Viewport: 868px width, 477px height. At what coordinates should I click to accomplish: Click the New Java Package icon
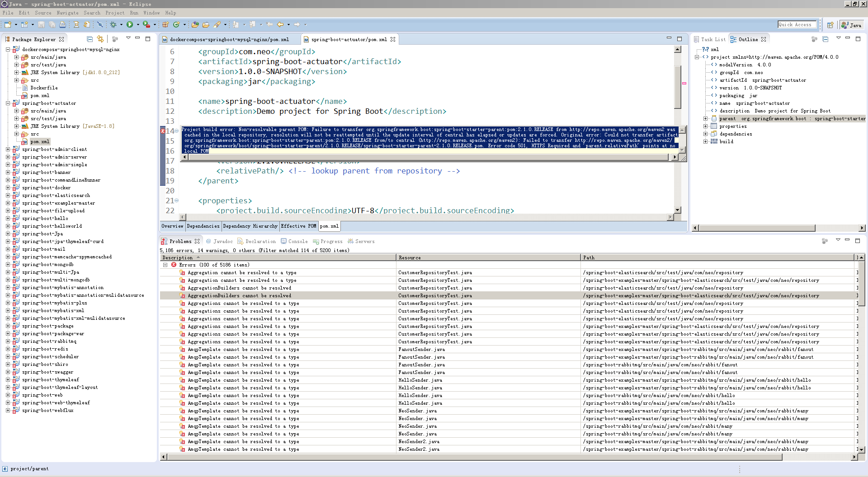[165, 25]
